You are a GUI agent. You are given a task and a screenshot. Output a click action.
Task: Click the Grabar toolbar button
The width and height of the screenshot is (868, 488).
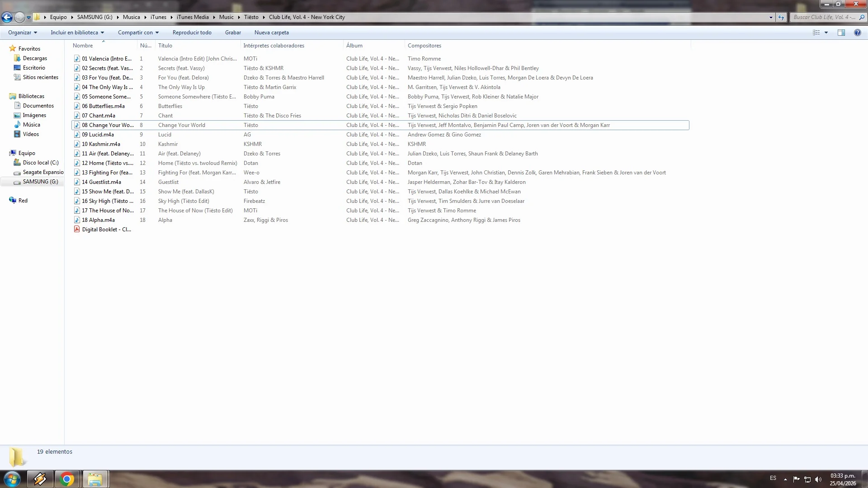click(x=233, y=33)
